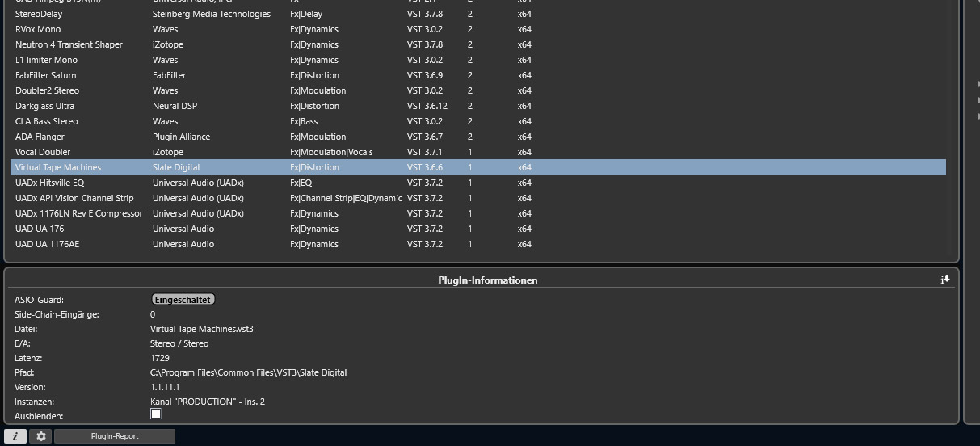
Task: Select the UAD UA 1176AE row
Action: pyautogui.click(x=478, y=244)
